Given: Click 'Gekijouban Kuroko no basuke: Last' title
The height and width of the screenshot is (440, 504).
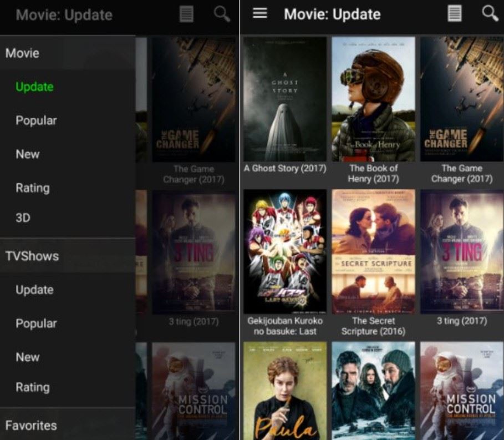Looking at the screenshot, I should [285, 326].
